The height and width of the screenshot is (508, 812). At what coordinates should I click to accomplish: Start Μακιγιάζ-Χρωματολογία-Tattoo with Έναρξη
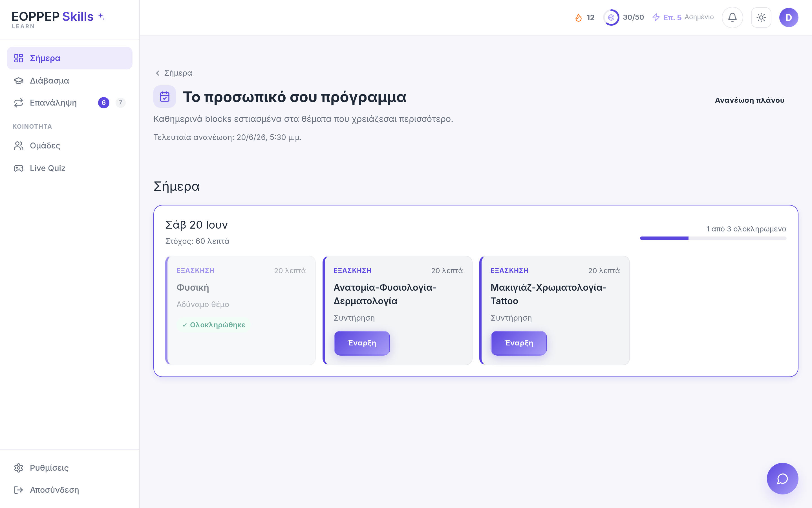pos(519,343)
